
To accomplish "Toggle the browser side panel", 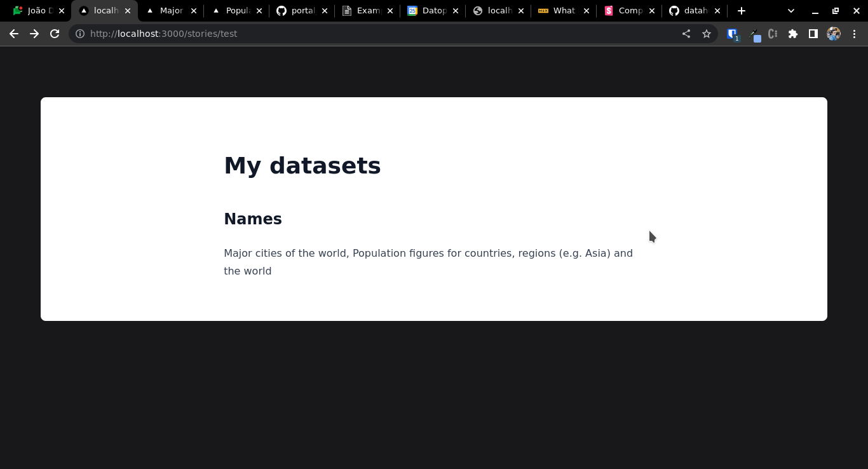I will click(x=813, y=34).
